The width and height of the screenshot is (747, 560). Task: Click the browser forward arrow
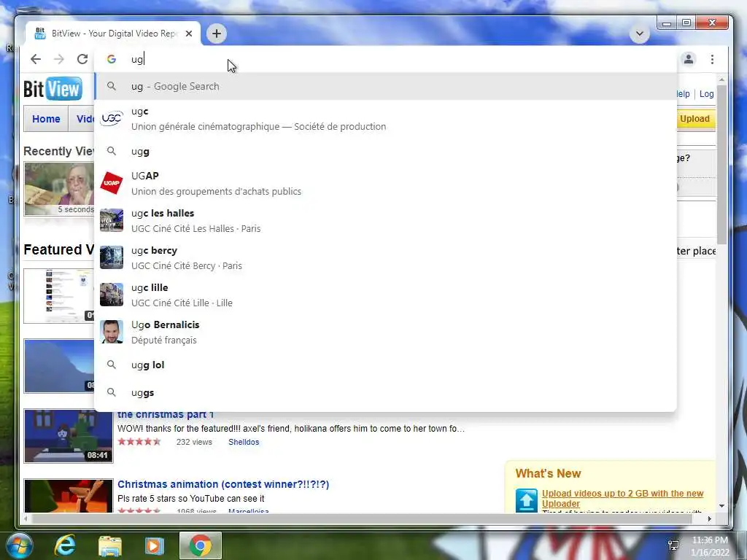pos(59,59)
